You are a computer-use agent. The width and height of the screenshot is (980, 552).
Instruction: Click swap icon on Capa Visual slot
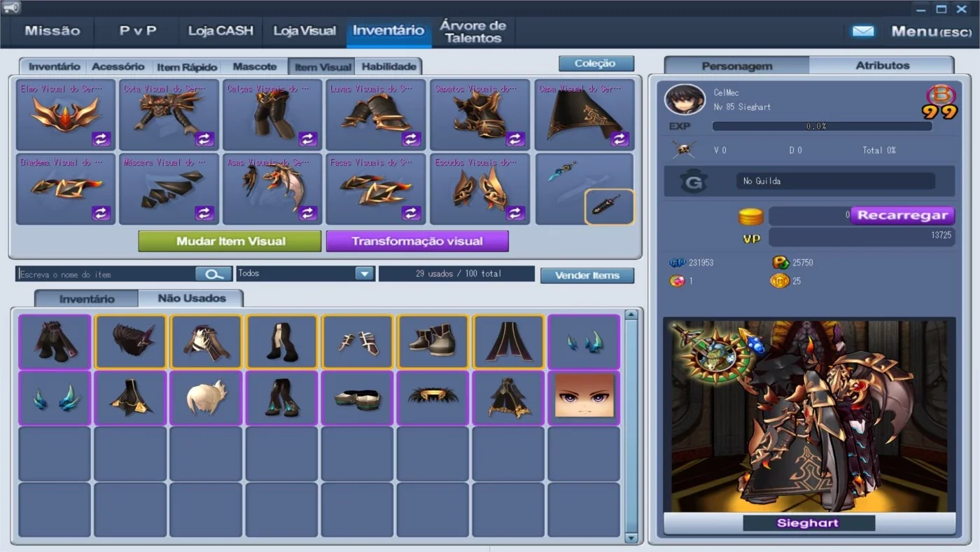(619, 139)
